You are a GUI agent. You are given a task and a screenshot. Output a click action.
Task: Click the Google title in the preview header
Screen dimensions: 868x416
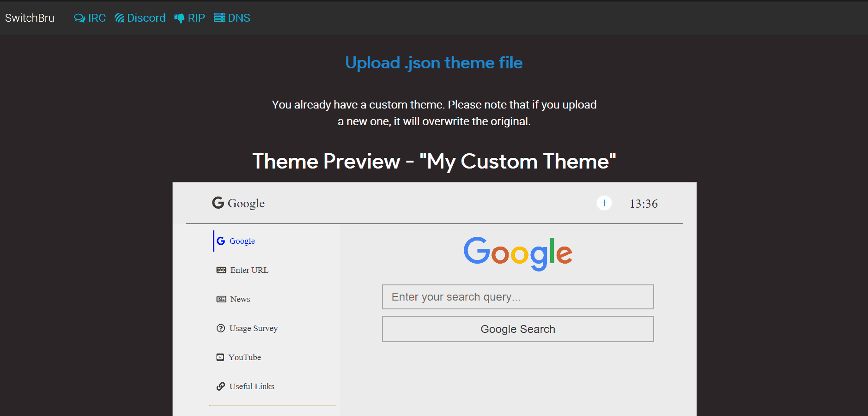(x=246, y=204)
